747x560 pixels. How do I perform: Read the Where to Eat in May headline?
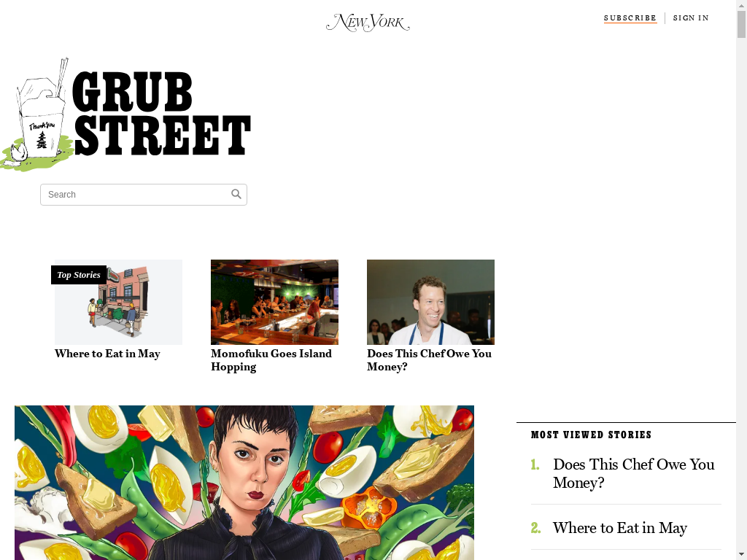point(107,354)
